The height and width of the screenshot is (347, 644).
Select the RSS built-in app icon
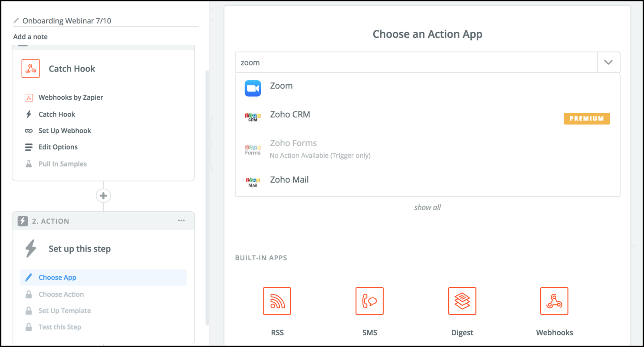277,301
